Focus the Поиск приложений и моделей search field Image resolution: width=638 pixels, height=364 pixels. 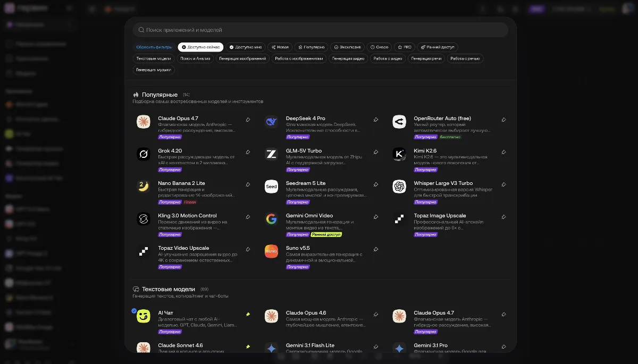click(x=320, y=30)
